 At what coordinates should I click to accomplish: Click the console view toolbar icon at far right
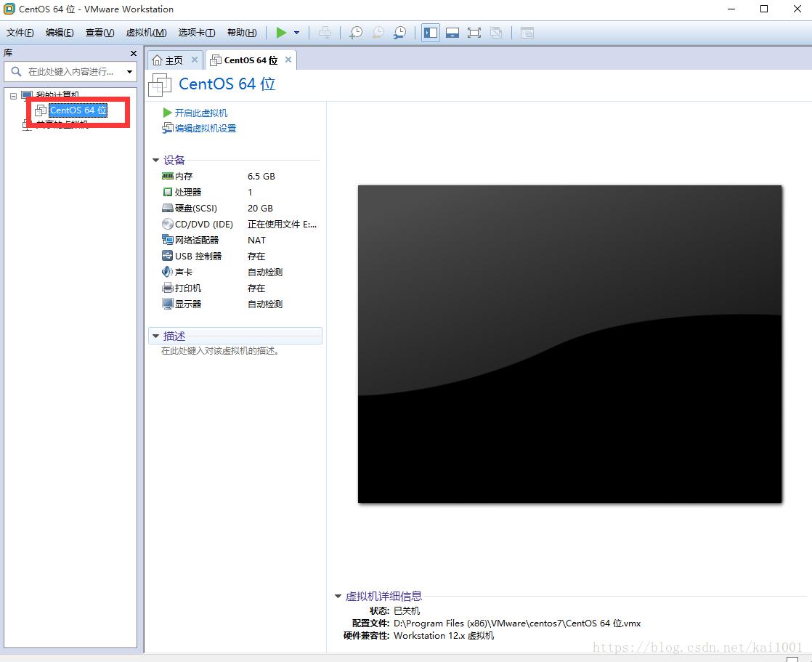coord(527,33)
